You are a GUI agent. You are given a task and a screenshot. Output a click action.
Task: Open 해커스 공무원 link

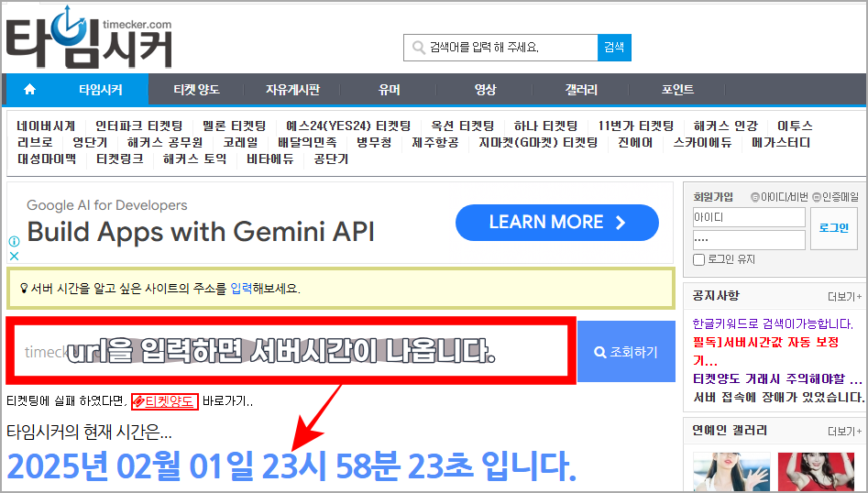pyautogui.click(x=165, y=143)
